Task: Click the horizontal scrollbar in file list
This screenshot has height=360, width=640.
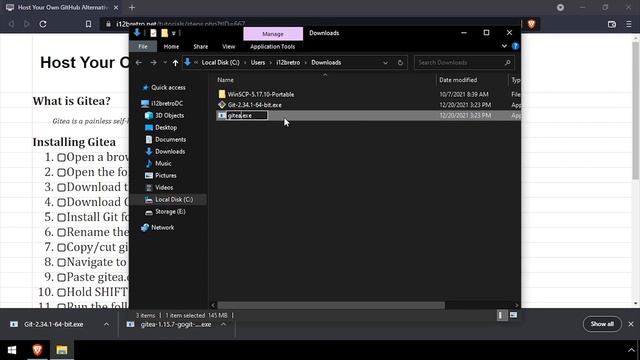Action: 331,305
